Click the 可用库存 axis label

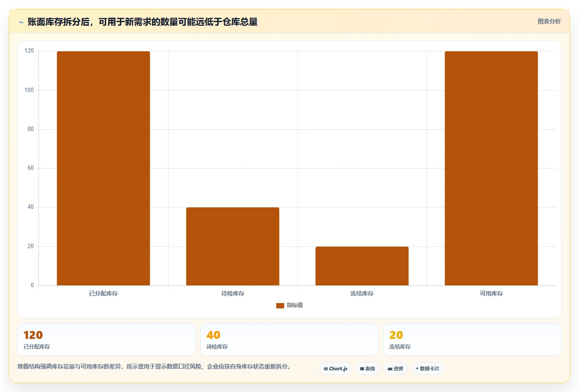(491, 293)
